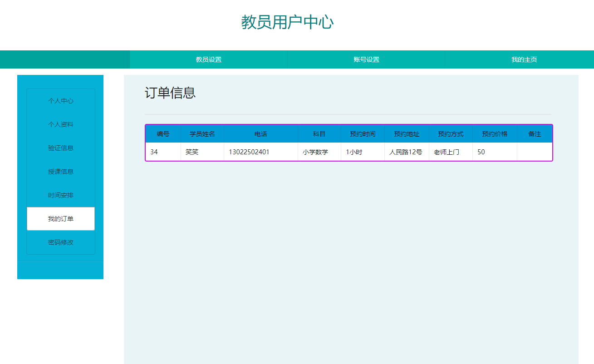The height and width of the screenshot is (364, 594).
Task: Switch to the 账号设置 tab
Action: (366, 59)
